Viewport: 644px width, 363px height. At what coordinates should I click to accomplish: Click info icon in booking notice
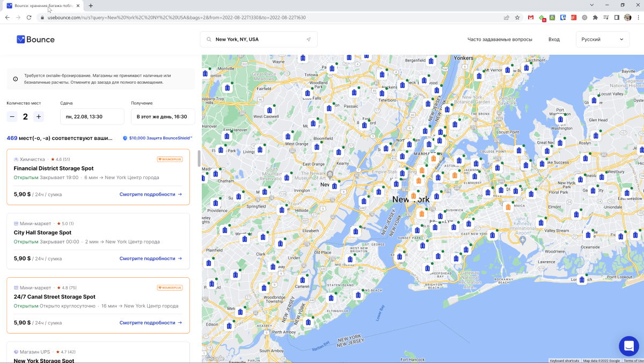click(x=15, y=79)
